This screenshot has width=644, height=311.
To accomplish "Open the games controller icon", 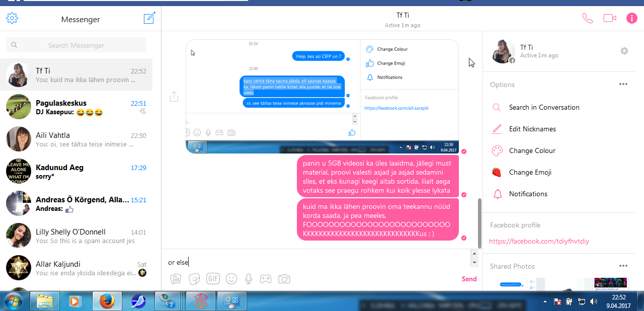I will [266, 278].
